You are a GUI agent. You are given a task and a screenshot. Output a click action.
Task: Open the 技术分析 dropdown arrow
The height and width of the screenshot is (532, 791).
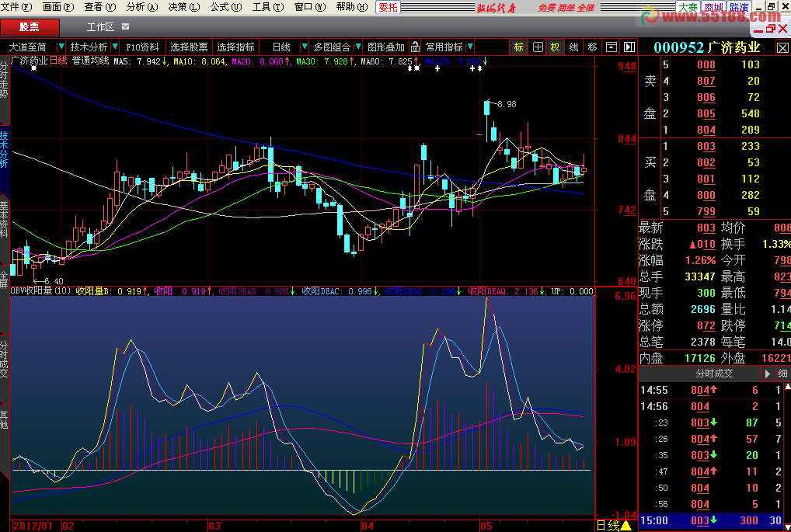(x=115, y=47)
